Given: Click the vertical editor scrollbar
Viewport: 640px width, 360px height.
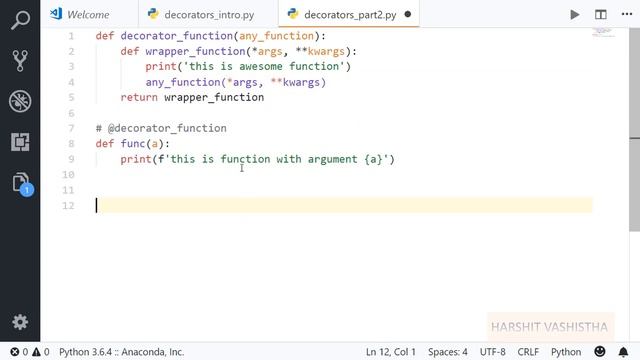Looking at the screenshot, I should click(x=634, y=129).
